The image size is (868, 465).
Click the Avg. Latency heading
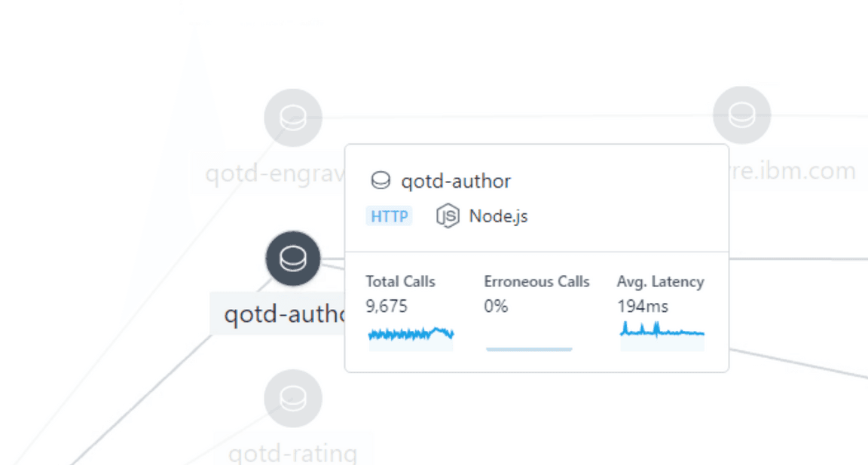click(660, 282)
